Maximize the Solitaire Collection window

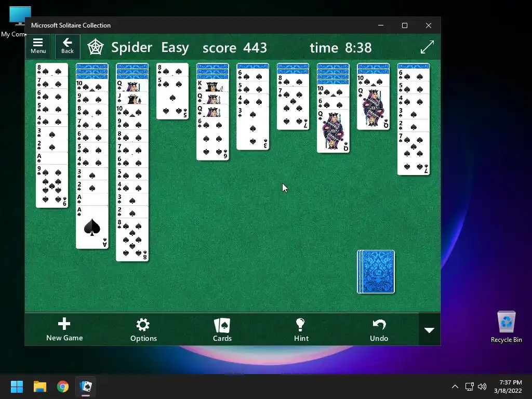(x=404, y=25)
